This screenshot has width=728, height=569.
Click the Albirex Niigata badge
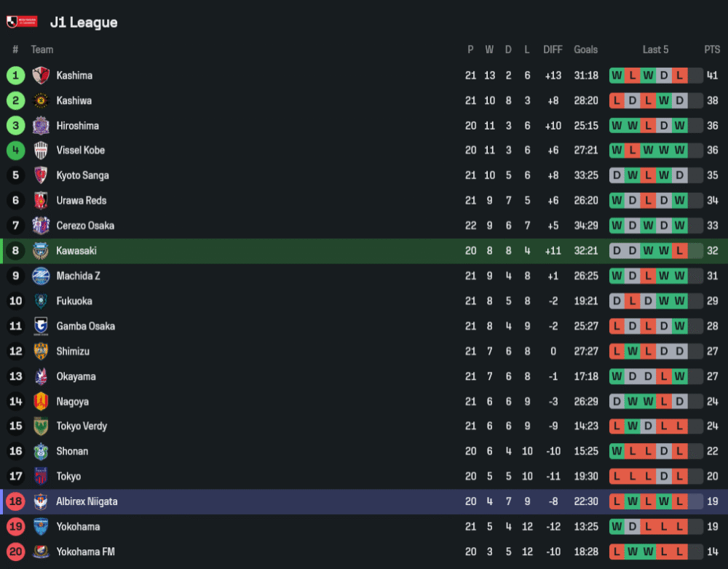(41, 502)
